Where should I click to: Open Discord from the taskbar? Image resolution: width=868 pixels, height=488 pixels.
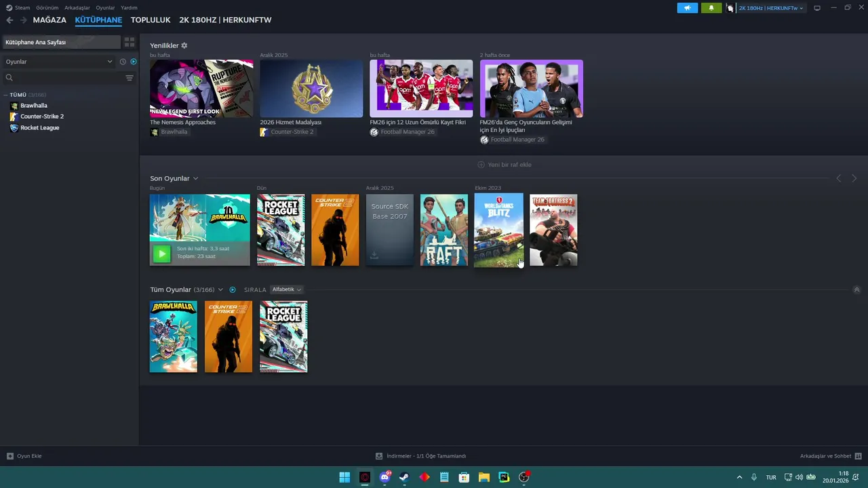coord(384,477)
